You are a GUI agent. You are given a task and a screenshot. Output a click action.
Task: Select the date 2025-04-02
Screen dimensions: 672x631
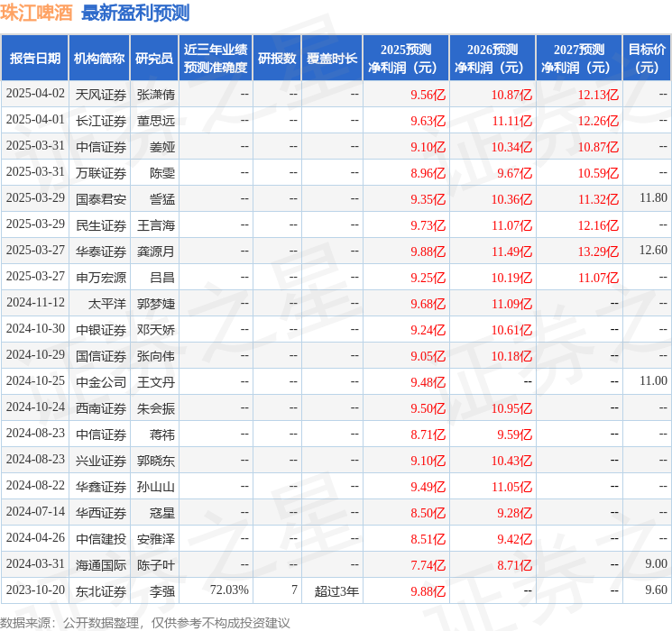pos(35,94)
